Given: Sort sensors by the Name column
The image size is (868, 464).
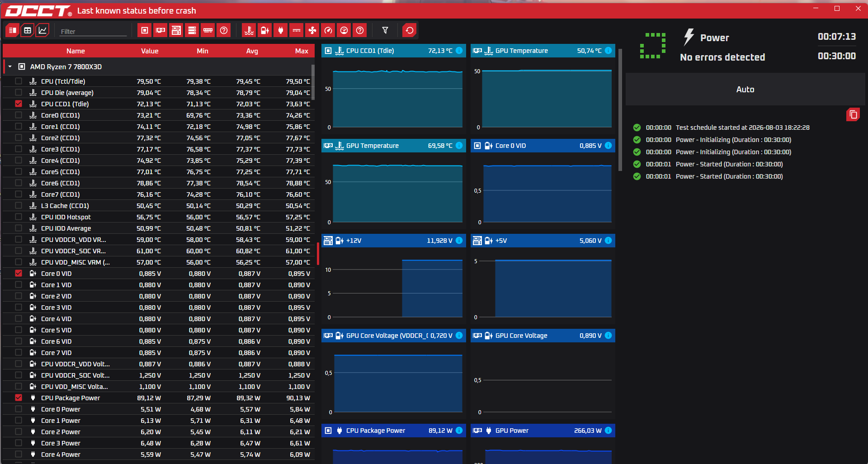Looking at the screenshot, I should click(x=75, y=51).
